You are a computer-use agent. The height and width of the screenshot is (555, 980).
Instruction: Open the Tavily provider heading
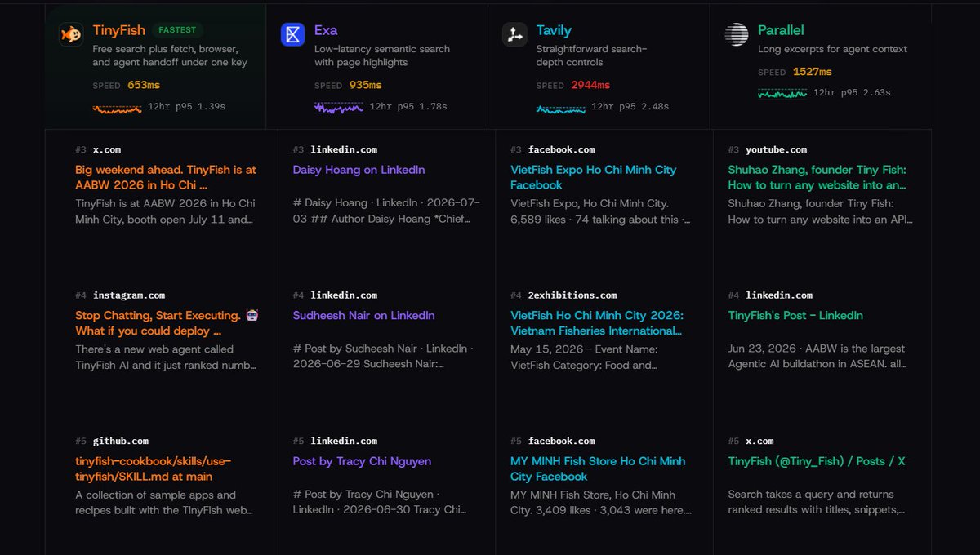(554, 30)
